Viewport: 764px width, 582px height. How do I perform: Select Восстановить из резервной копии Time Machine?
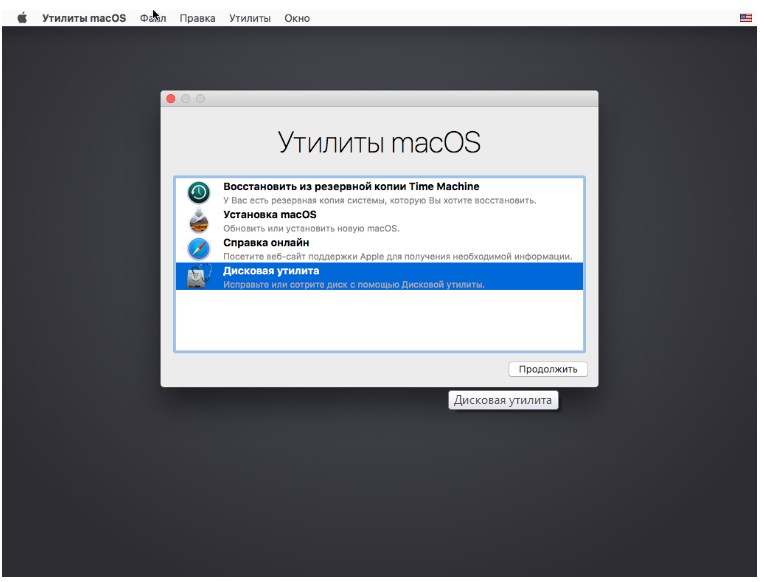[x=379, y=193]
